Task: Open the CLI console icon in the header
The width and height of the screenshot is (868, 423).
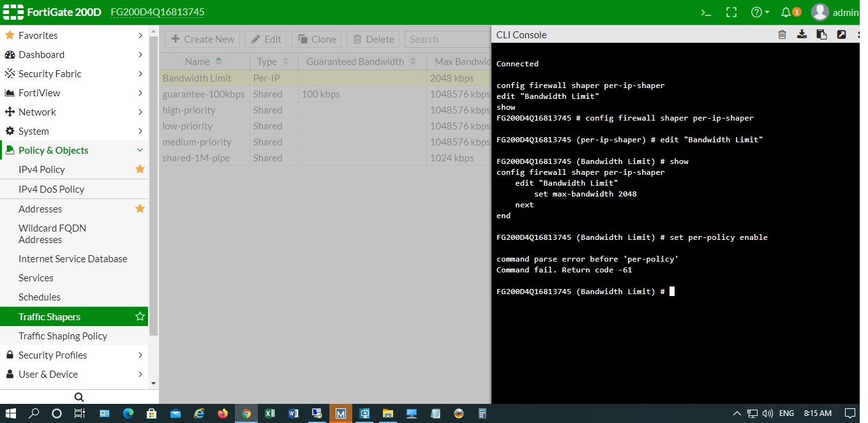Action: point(707,12)
